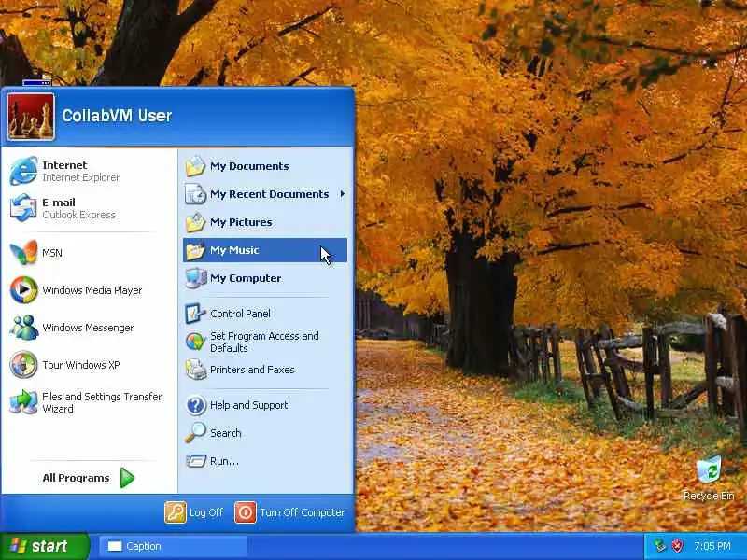747x560 pixels.
Task: Click the red security shield tray icon
Action: [x=678, y=545]
